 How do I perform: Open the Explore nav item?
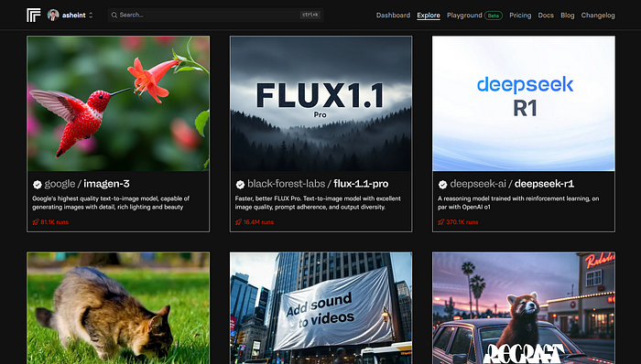[x=429, y=16]
